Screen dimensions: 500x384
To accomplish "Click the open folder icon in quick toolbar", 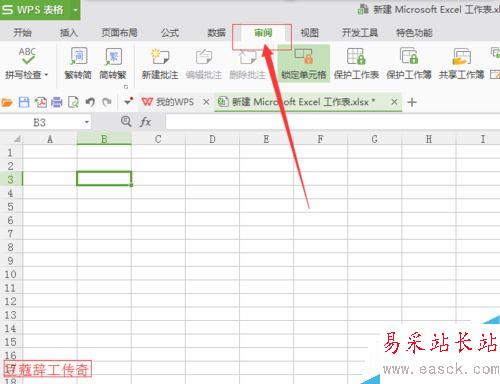I will 7,102.
